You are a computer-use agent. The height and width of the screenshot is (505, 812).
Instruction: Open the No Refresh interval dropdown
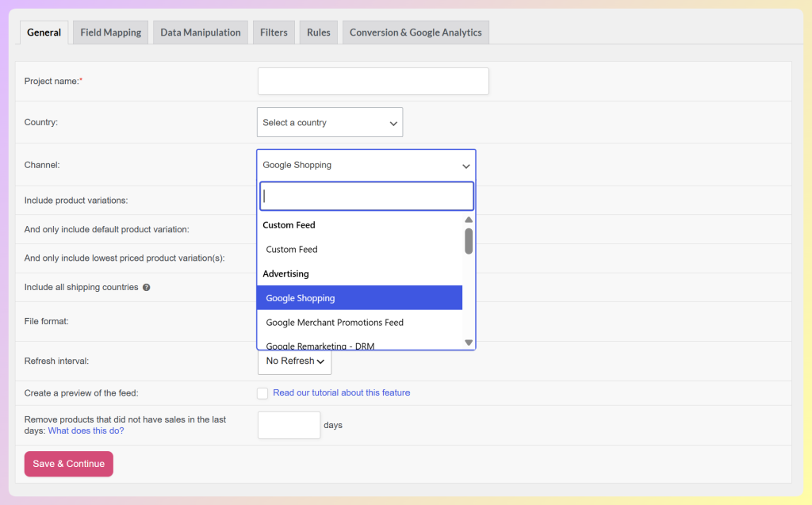[x=295, y=361]
